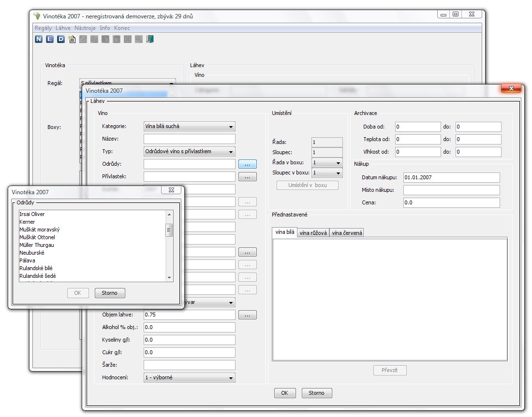Click the greyed magnifier search icon
The height and width of the screenshot is (417, 532).
coord(139,39)
